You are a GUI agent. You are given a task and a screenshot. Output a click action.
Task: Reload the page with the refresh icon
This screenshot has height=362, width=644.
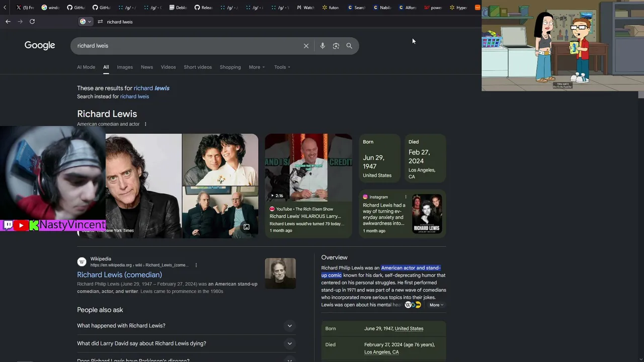click(x=32, y=22)
